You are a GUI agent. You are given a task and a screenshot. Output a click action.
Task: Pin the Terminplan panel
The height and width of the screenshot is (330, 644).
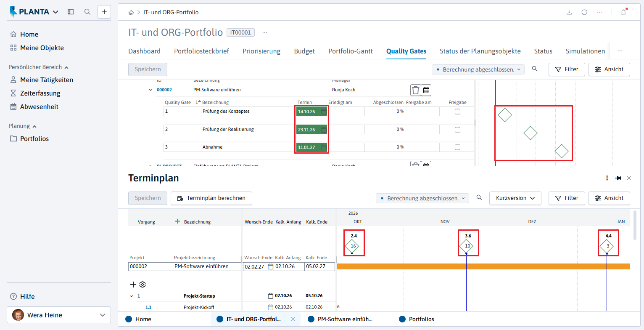[618, 178]
